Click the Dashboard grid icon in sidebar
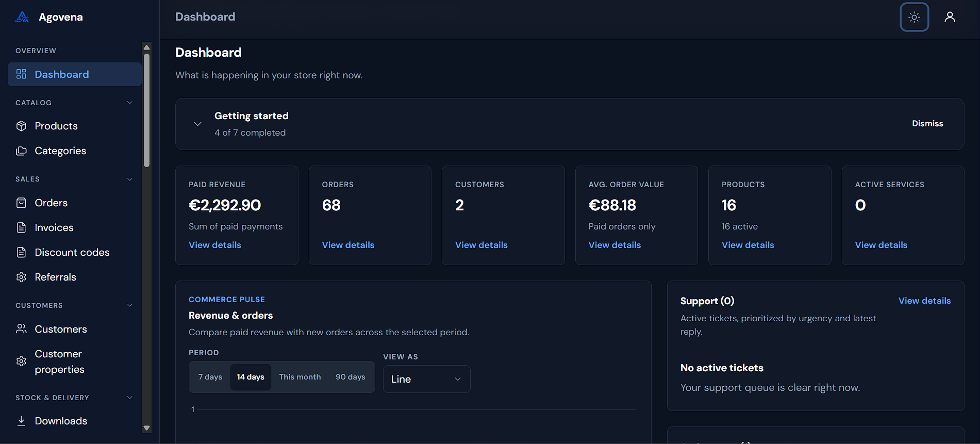Screen dimensions: 980x444 tap(21, 74)
